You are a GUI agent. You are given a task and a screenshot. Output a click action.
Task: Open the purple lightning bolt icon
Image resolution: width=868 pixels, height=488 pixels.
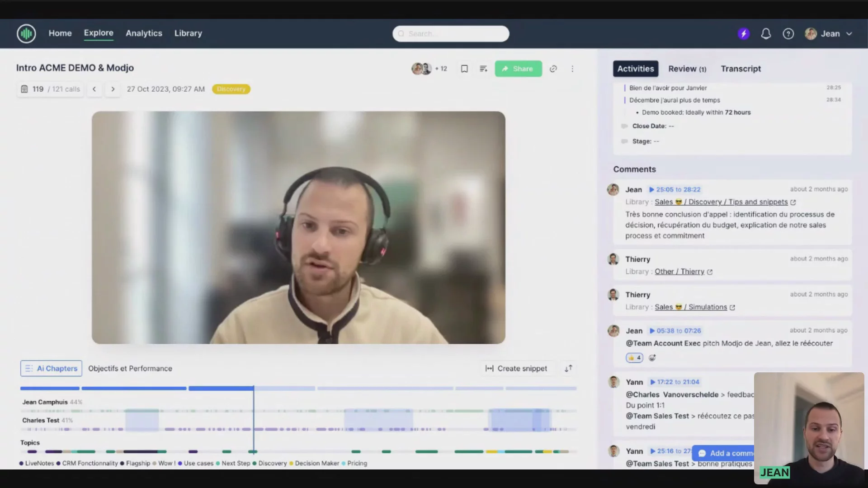pos(744,34)
